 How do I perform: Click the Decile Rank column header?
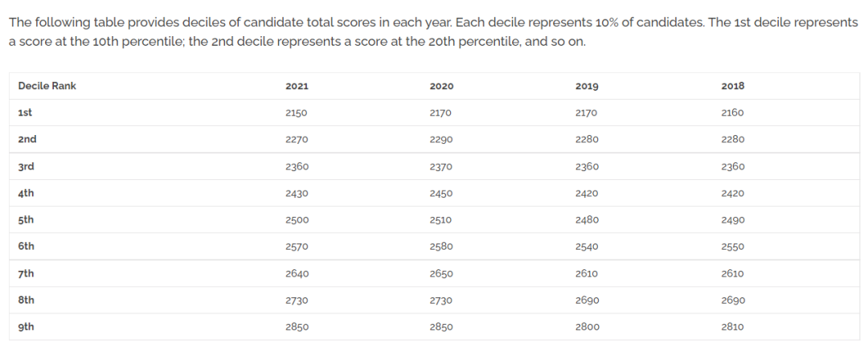tap(47, 86)
